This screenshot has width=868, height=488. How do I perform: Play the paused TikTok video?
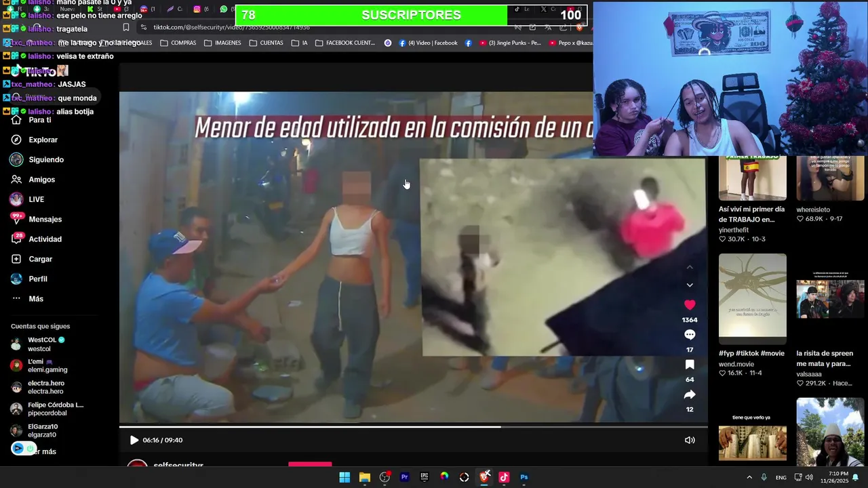click(x=134, y=440)
